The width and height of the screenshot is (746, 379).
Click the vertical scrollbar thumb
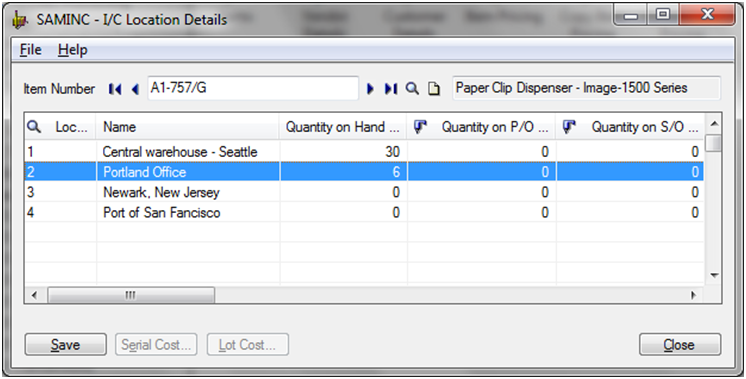tap(714, 143)
